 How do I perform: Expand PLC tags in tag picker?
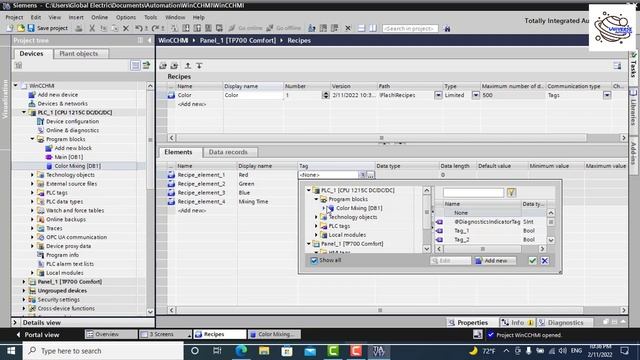click(x=316, y=226)
